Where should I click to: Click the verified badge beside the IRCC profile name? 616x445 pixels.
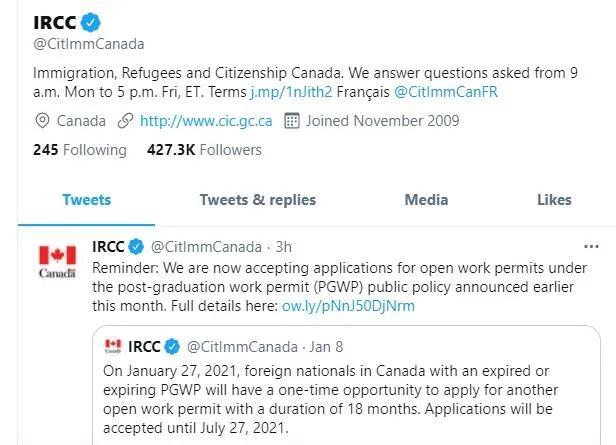(90, 22)
